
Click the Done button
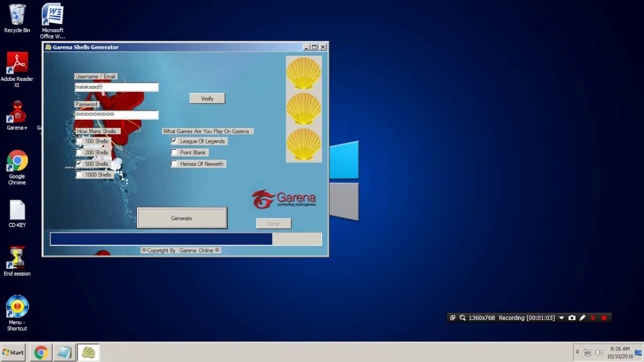[x=273, y=224]
